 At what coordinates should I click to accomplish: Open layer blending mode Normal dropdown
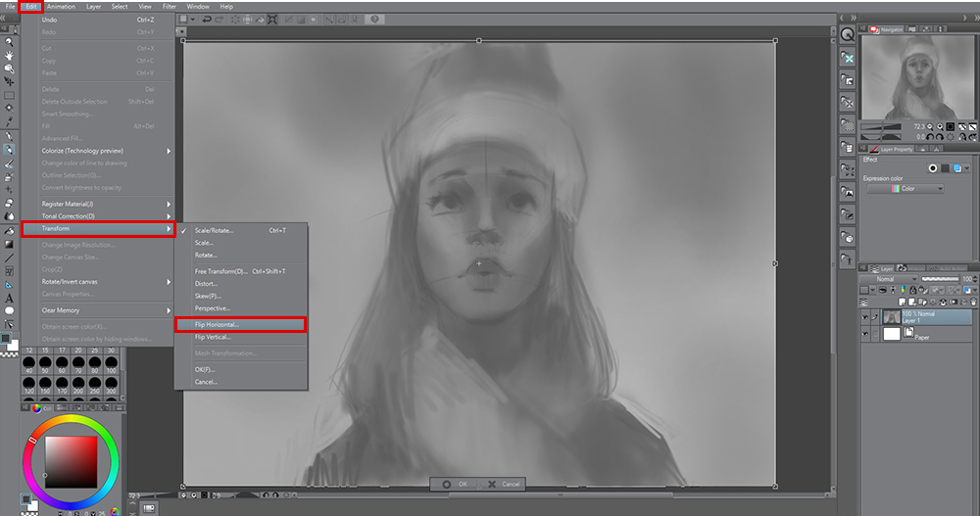pos(888,279)
